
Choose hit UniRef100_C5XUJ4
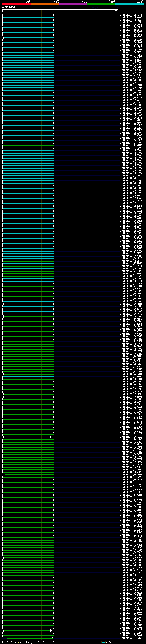pos(131,45)
